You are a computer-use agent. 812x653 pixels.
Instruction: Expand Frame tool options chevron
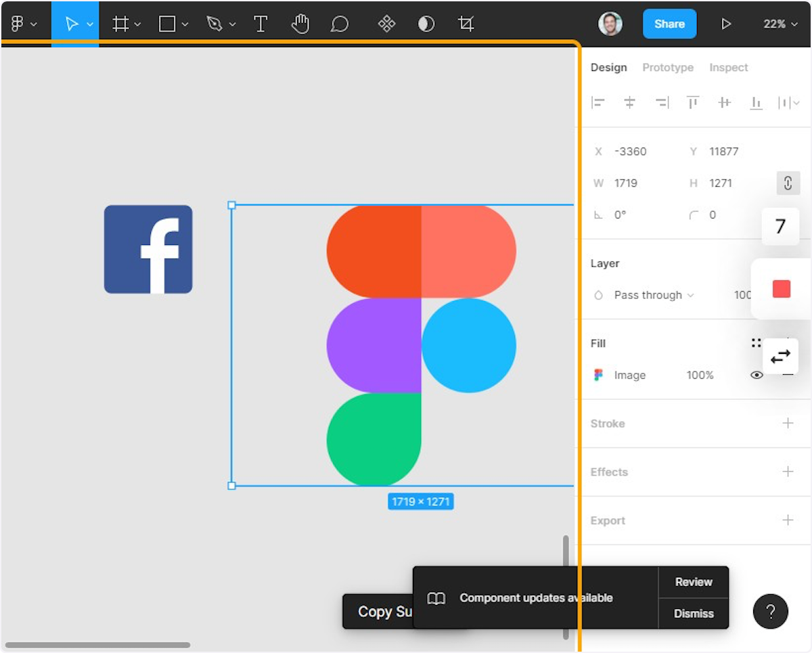point(138,24)
